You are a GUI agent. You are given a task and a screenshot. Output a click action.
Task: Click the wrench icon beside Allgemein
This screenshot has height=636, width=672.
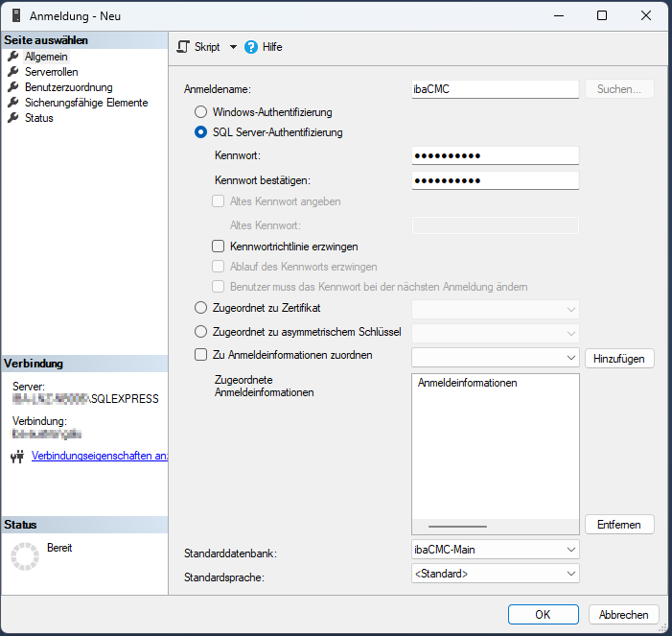[13, 57]
